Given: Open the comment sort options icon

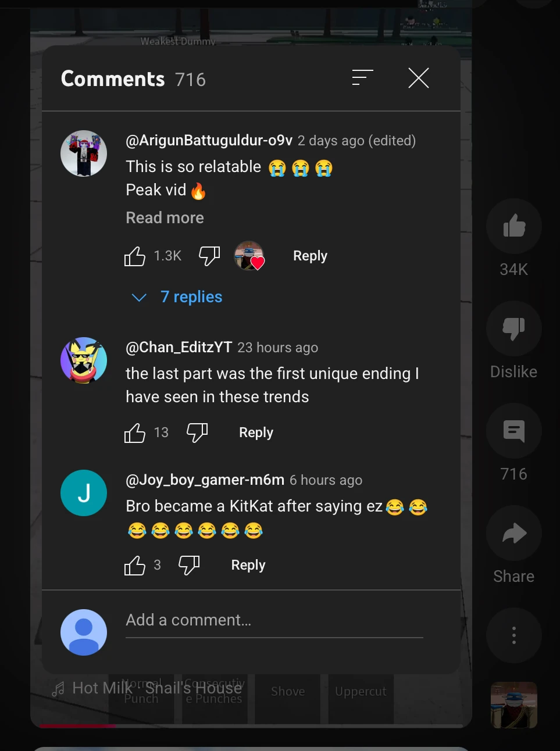Looking at the screenshot, I should point(362,78).
